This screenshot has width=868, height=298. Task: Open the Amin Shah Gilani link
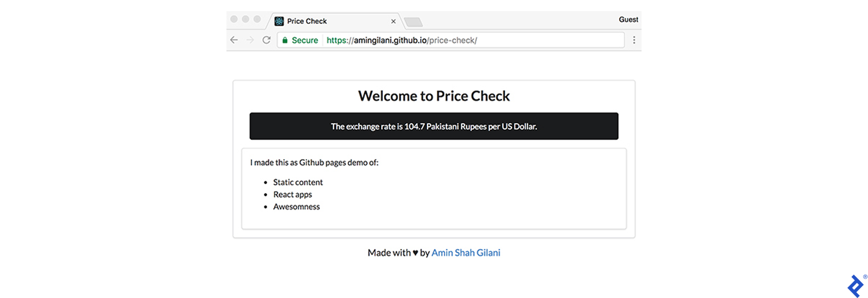(466, 252)
